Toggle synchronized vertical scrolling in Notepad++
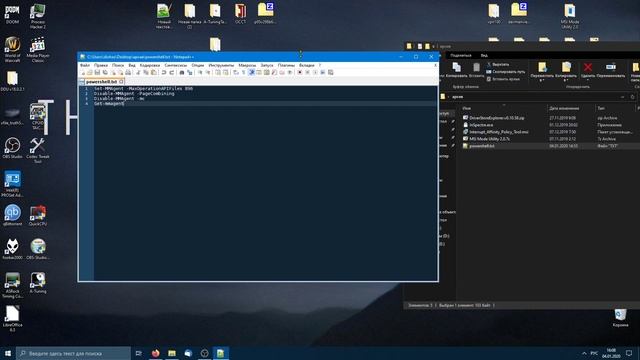 point(218,72)
